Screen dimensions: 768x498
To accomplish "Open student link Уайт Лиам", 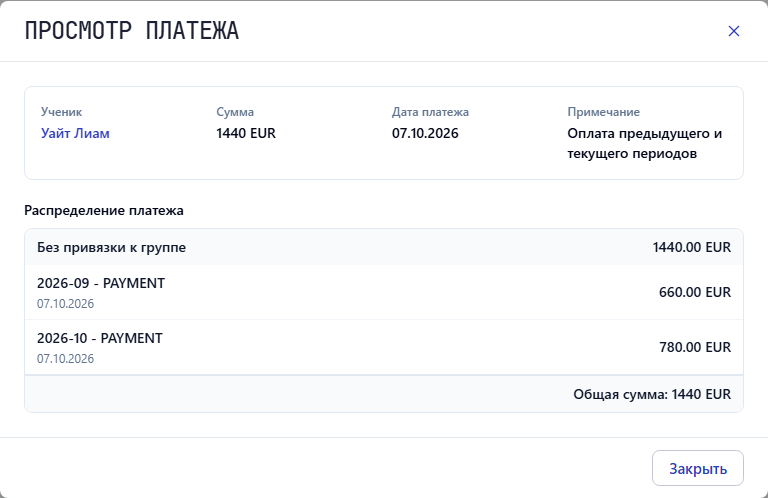I will click(75, 133).
